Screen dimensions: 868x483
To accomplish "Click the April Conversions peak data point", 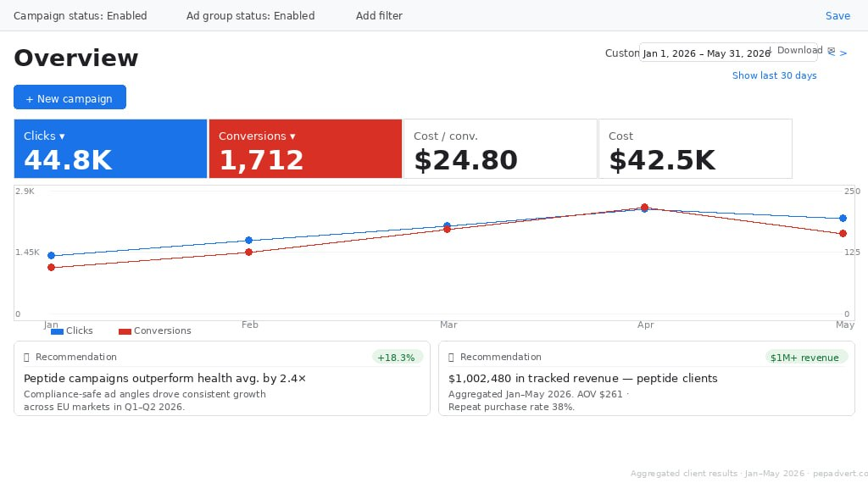I will [x=644, y=207].
